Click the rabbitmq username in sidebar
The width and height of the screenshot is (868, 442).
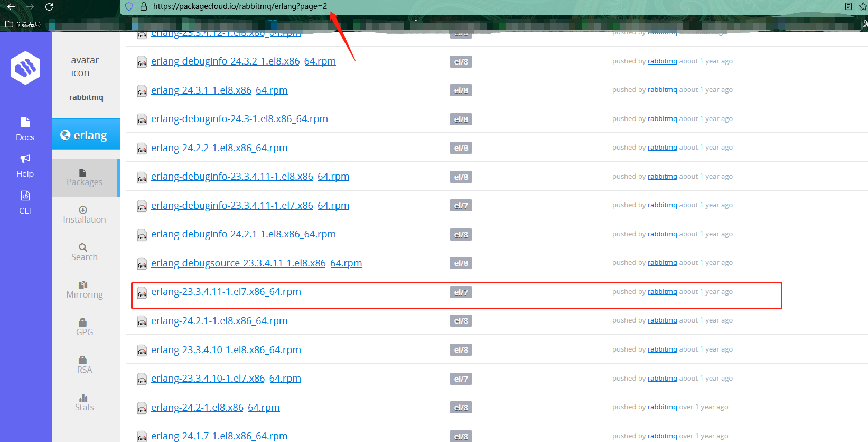86,97
